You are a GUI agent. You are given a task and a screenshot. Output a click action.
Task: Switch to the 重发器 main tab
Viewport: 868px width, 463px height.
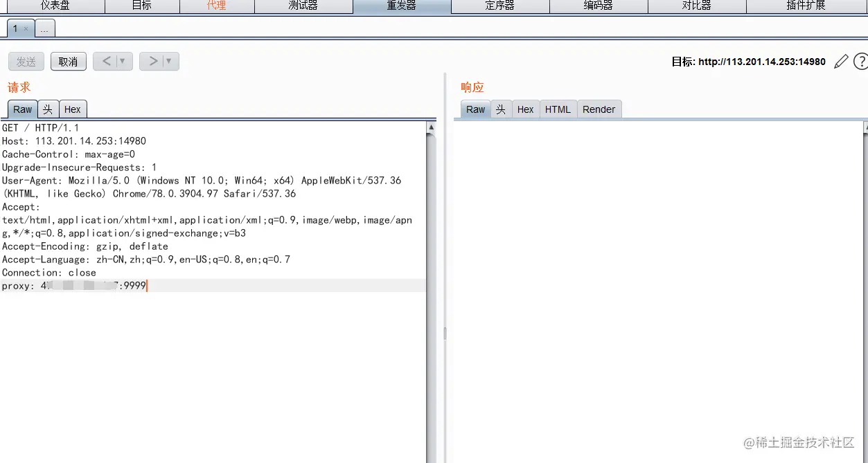click(402, 6)
